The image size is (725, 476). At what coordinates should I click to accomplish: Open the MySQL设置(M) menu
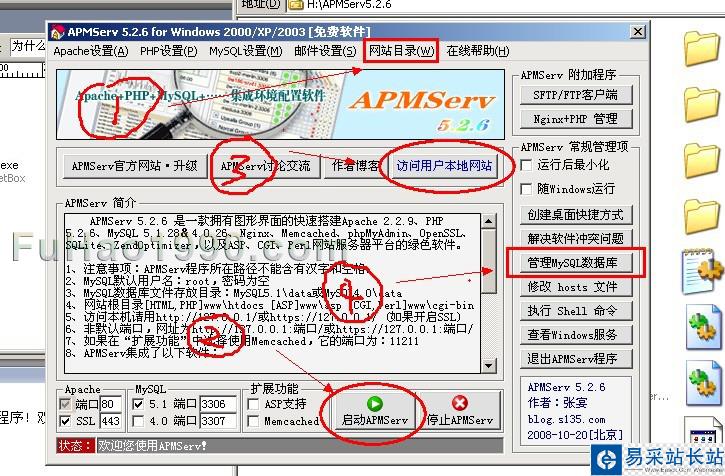point(246,51)
